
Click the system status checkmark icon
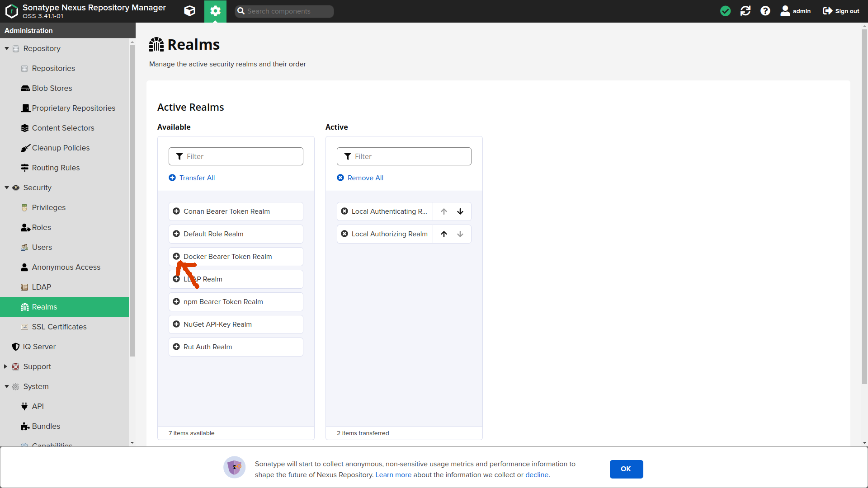[725, 11]
